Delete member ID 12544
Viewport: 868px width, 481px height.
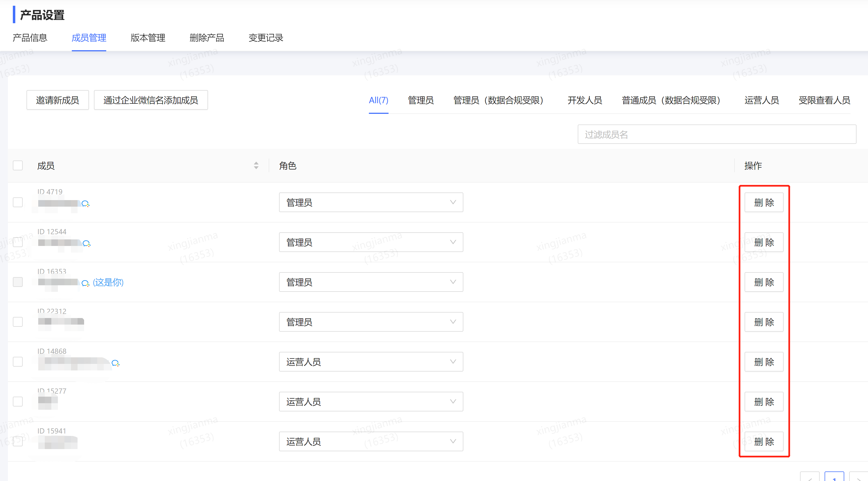point(764,242)
